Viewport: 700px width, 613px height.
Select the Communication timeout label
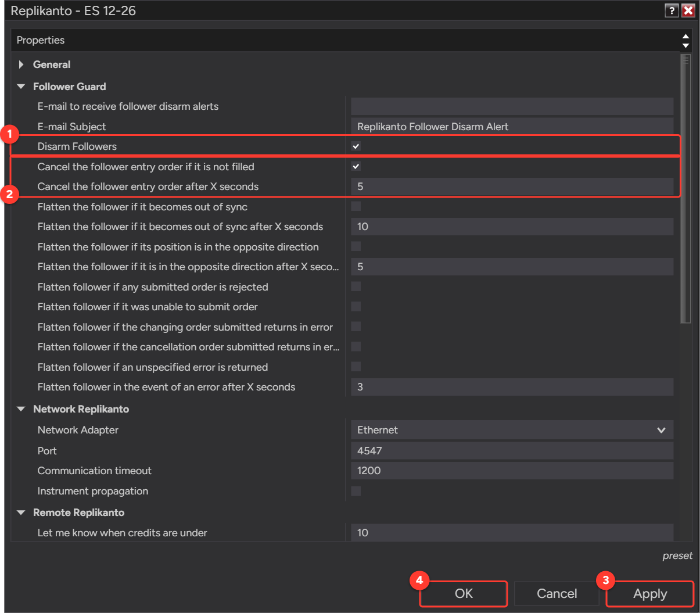[94, 471]
